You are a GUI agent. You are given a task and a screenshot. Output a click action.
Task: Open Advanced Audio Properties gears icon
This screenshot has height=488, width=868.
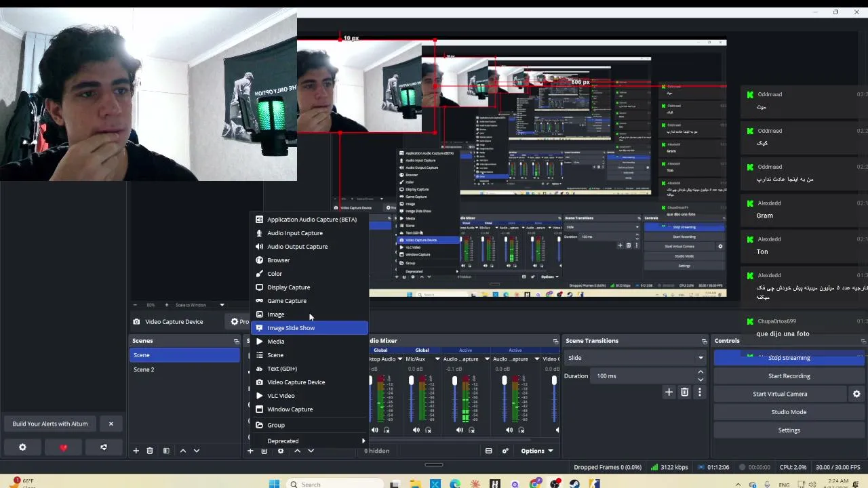505,451
